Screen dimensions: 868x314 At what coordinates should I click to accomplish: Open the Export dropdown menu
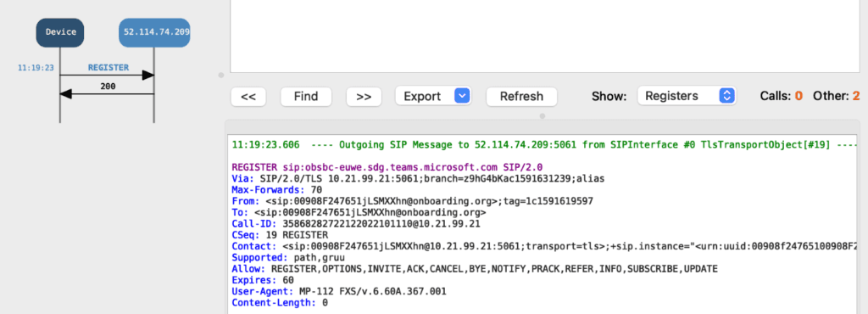click(433, 97)
